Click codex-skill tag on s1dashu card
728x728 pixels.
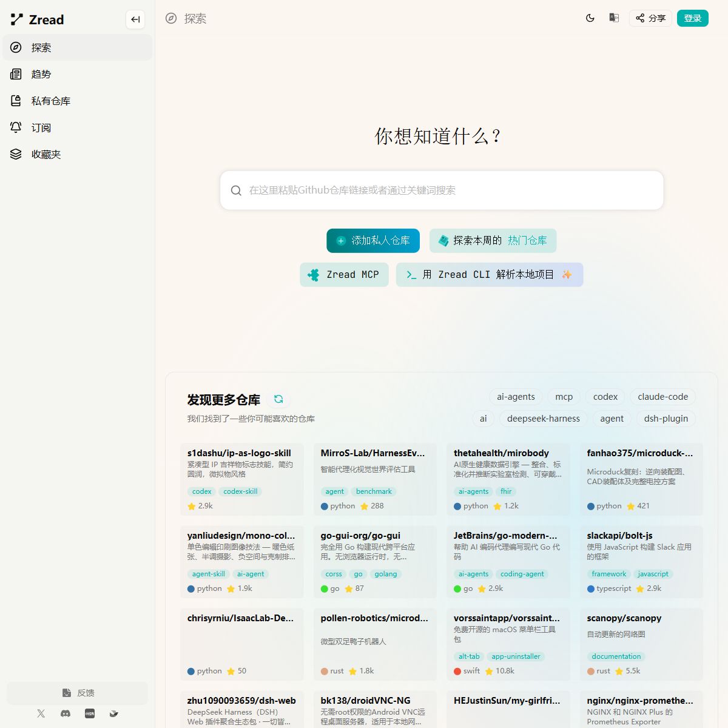click(x=240, y=491)
